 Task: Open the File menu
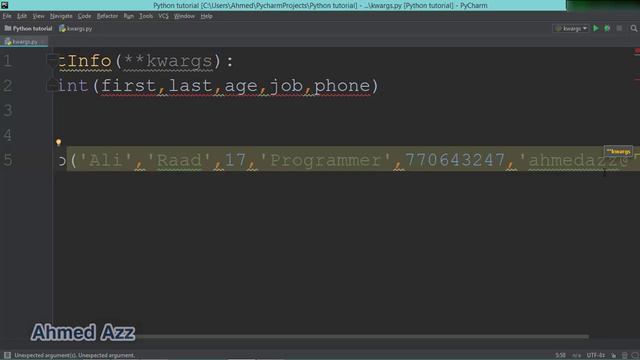click(x=7, y=16)
